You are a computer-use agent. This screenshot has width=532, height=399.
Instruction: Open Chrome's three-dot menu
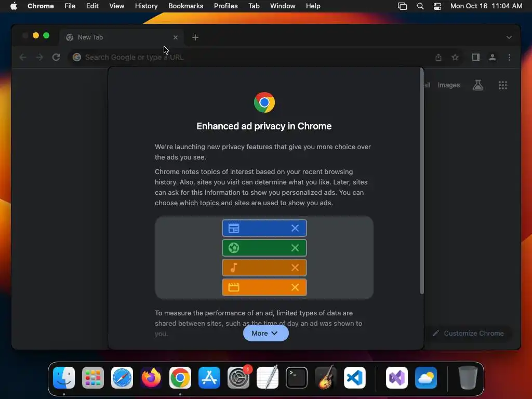tap(509, 57)
